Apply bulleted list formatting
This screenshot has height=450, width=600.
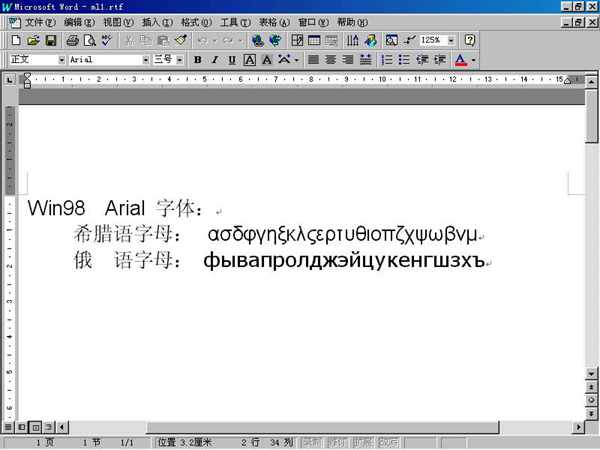[x=404, y=60]
